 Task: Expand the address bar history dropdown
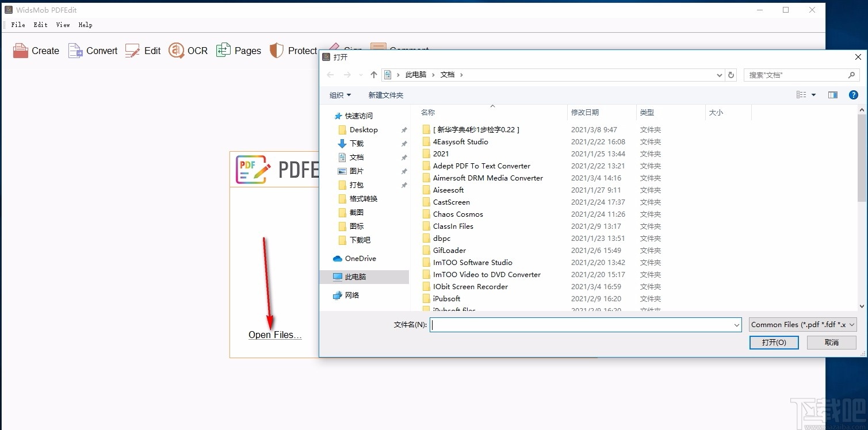[x=718, y=75]
